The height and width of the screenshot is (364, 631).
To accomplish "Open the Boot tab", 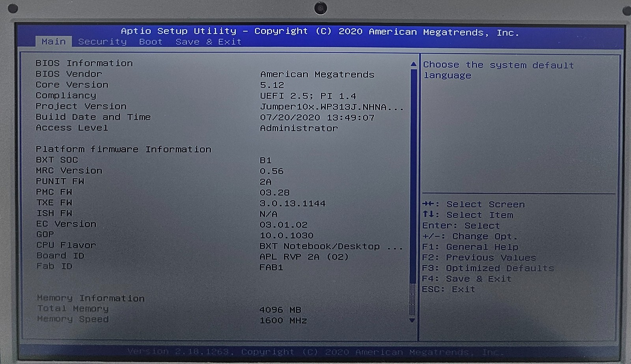I will click(151, 42).
